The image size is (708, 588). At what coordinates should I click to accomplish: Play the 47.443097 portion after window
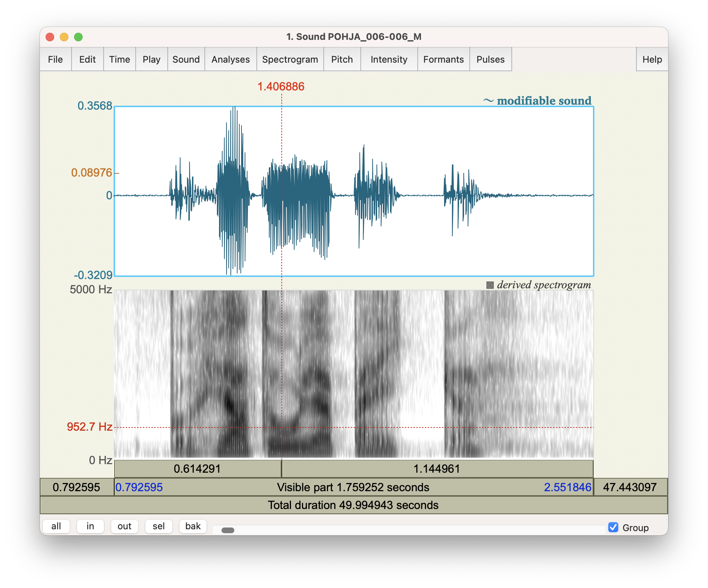tap(630, 487)
